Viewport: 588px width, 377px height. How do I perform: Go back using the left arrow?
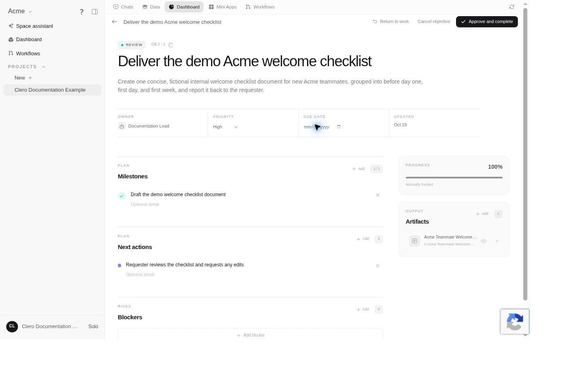[115, 22]
